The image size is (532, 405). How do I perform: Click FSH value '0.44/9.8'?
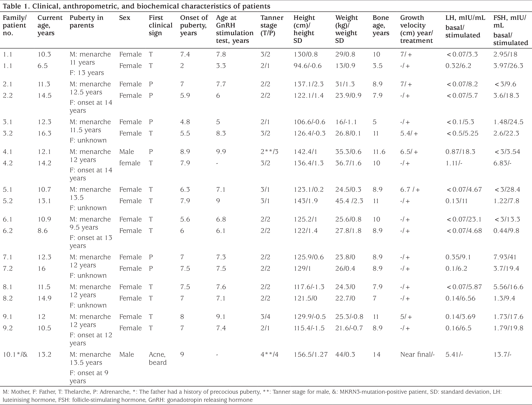(x=506, y=231)
